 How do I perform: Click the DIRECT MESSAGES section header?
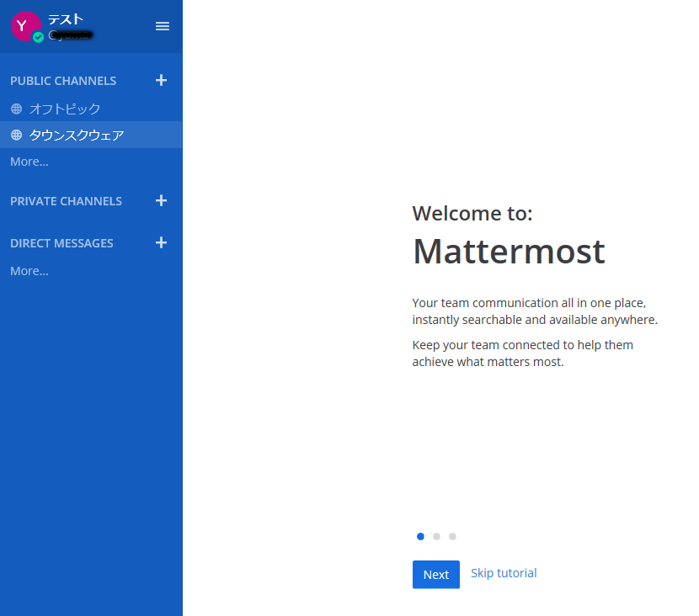(61, 243)
